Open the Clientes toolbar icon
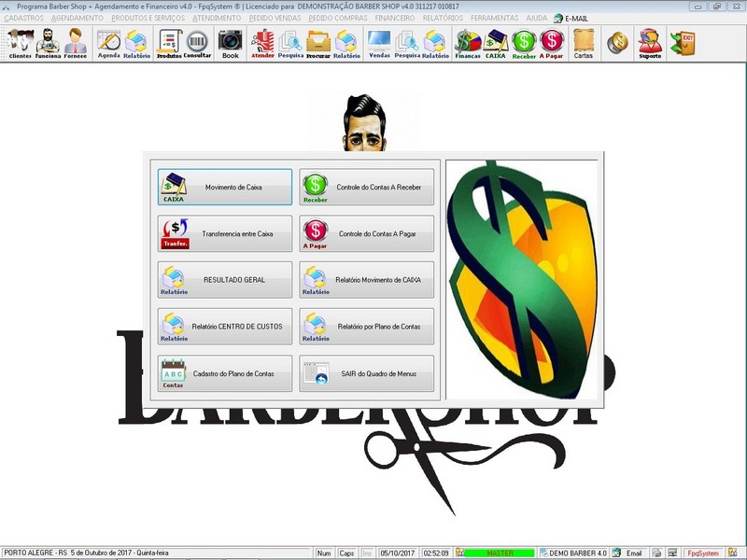This screenshot has width=747, height=560. click(x=21, y=44)
